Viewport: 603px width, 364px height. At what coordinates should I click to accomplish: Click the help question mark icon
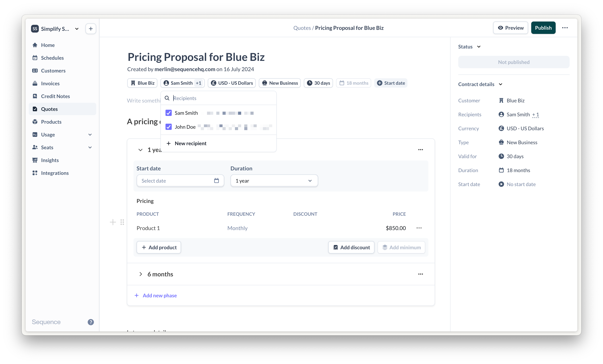[91, 322]
